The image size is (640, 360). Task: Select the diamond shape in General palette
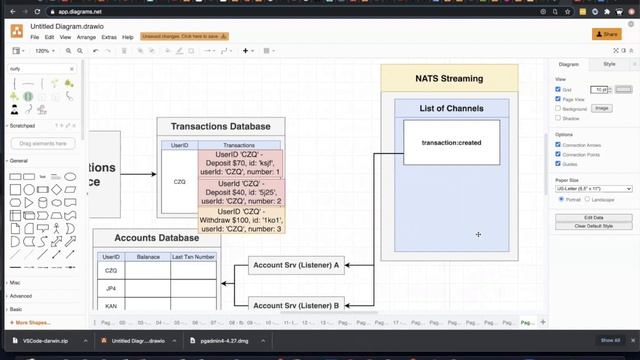56,189
